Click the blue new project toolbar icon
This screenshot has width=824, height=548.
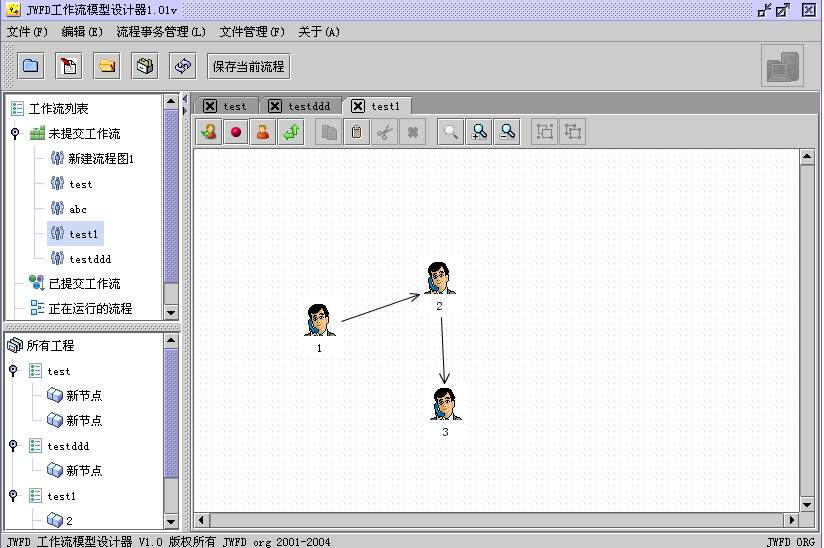pos(30,66)
